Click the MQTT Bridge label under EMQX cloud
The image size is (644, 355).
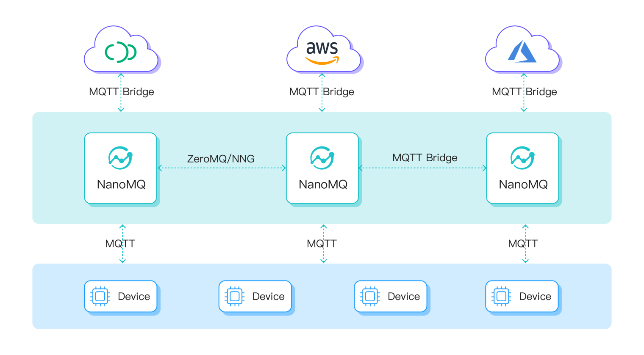click(x=122, y=92)
